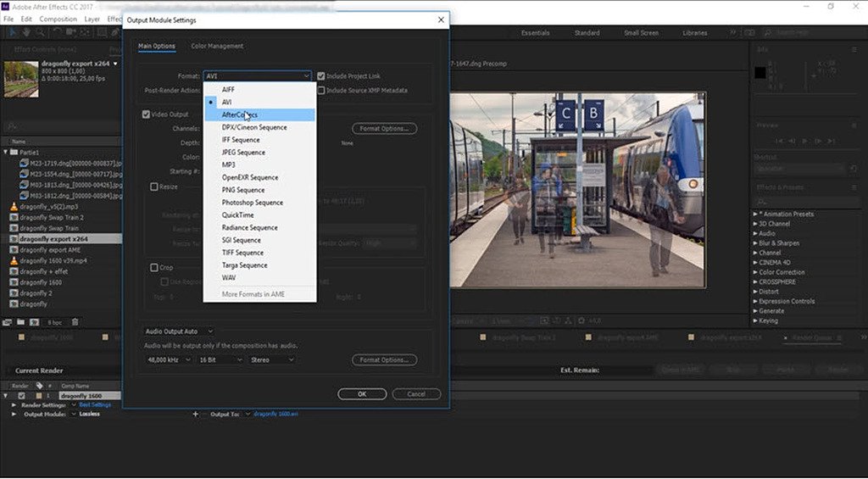Toggle Include Source XMP Metadata checkbox
Screen dimensions: 868x479
pos(321,90)
